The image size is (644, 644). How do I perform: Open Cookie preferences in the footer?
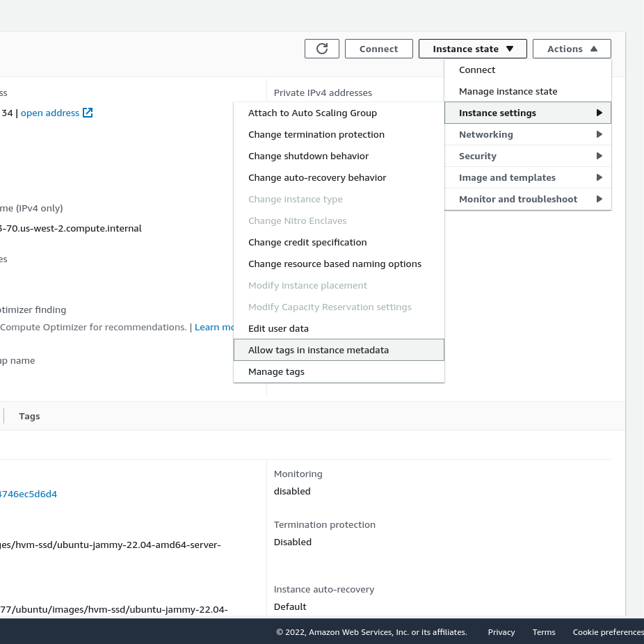coord(608,632)
